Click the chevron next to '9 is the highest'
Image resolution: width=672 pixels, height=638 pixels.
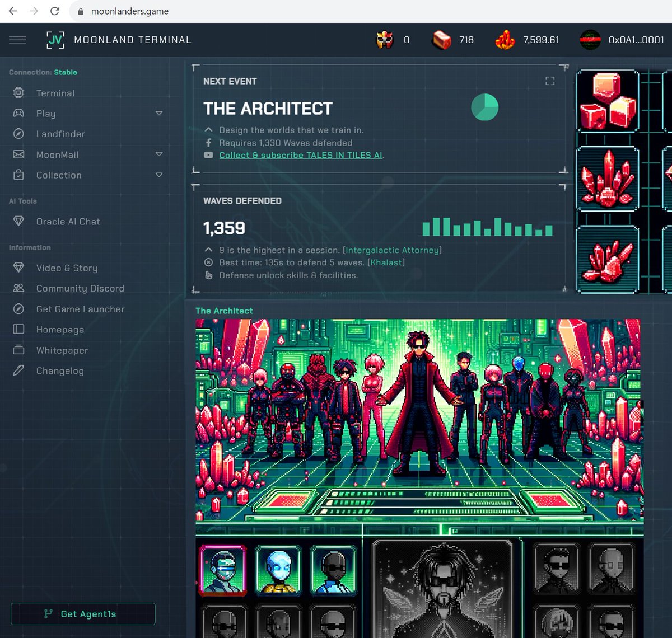[x=208, y=250]
